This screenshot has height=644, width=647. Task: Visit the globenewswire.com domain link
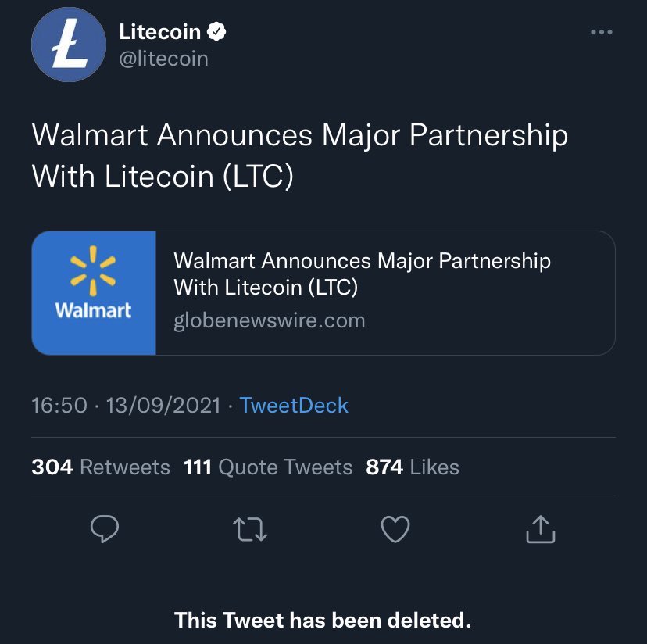coord(270,320)
